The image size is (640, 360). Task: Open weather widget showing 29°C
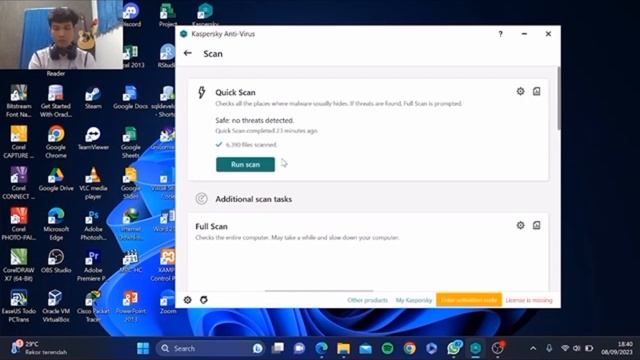(39, 347)
